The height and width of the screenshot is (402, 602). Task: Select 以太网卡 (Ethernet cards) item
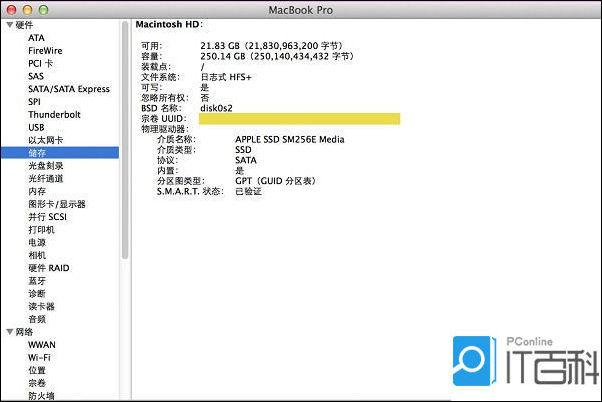[x=45, y=140]
